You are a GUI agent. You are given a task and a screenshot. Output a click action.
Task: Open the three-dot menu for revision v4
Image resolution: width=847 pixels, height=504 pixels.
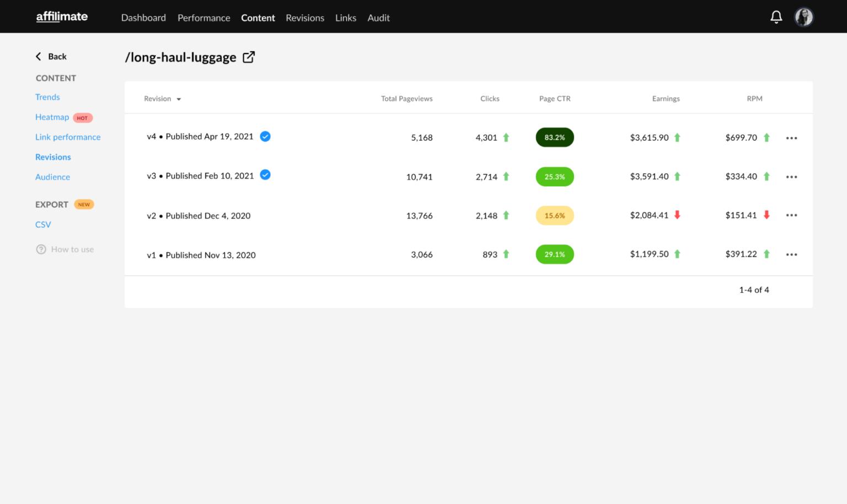[x=791, y=138]
